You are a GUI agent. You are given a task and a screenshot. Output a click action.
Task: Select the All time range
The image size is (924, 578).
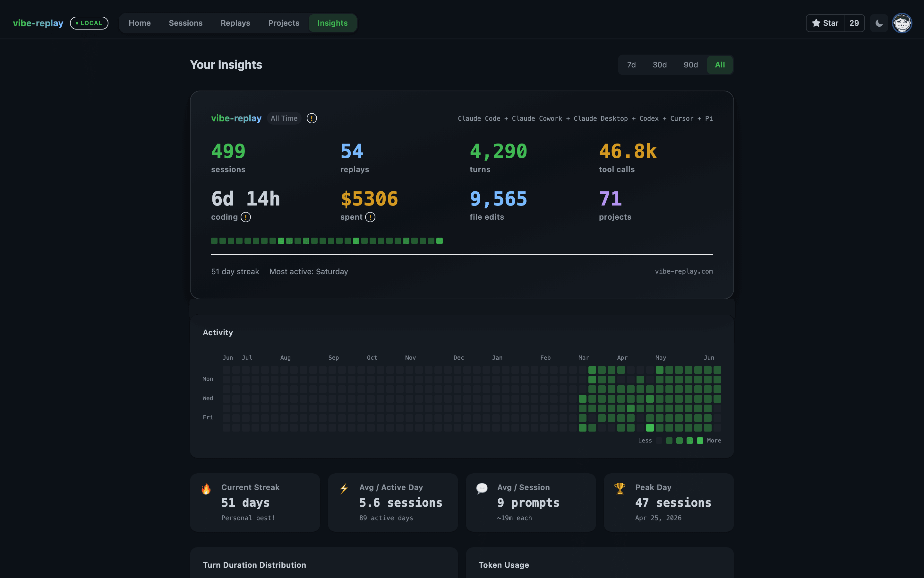(x=720, y=65)
